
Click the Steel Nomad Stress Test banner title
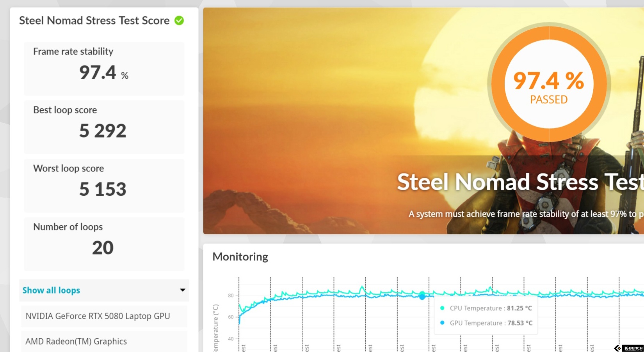coord(519,182)
